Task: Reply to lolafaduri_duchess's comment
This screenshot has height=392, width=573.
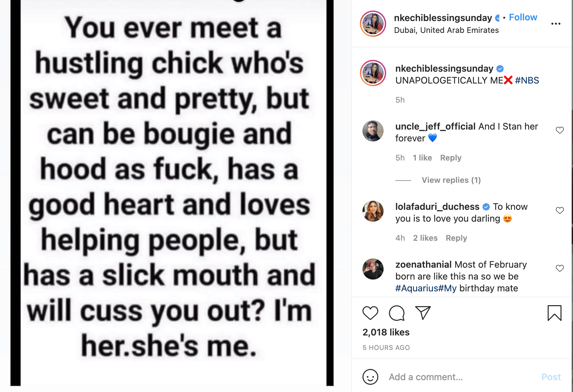Action: 456,238
